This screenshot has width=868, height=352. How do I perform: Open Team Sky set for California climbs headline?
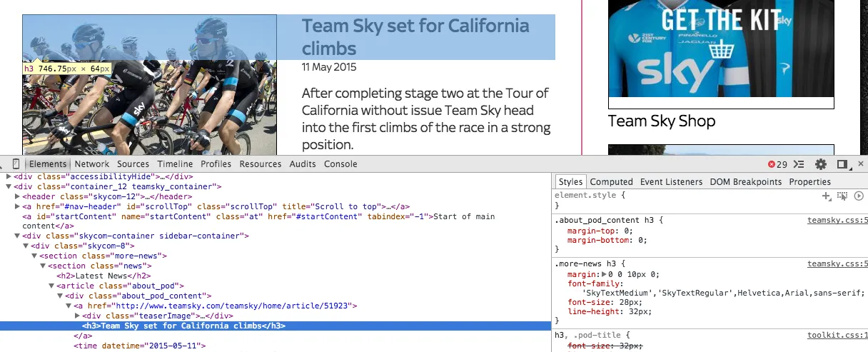click(415, 37)
